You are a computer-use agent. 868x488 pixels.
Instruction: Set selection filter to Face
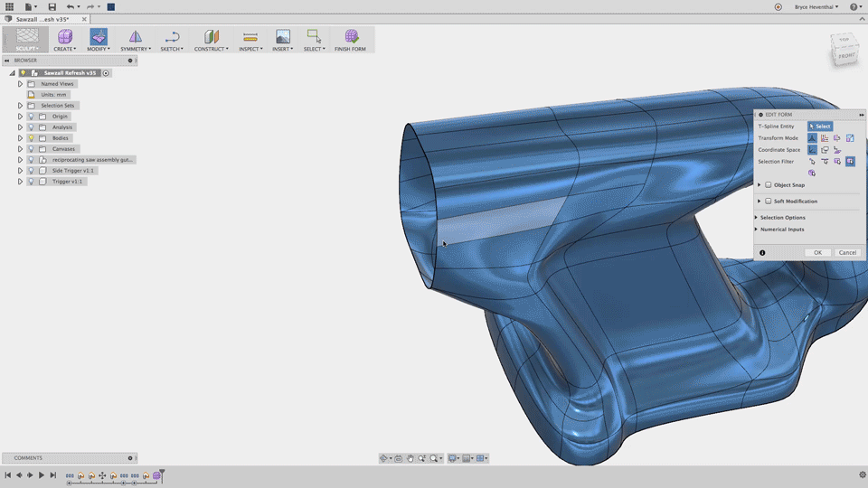tap(837, 162)
